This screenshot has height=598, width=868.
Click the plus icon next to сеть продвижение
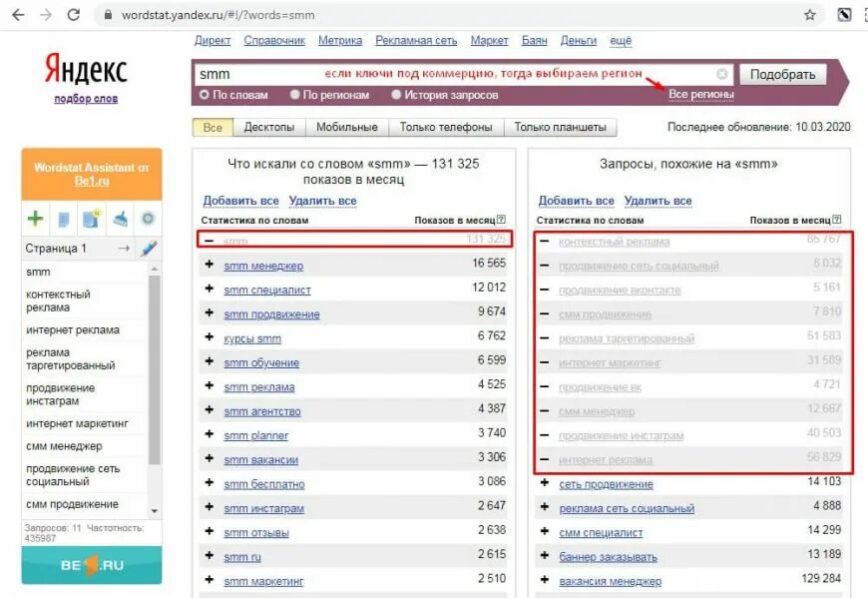click(x=545, y=483)
